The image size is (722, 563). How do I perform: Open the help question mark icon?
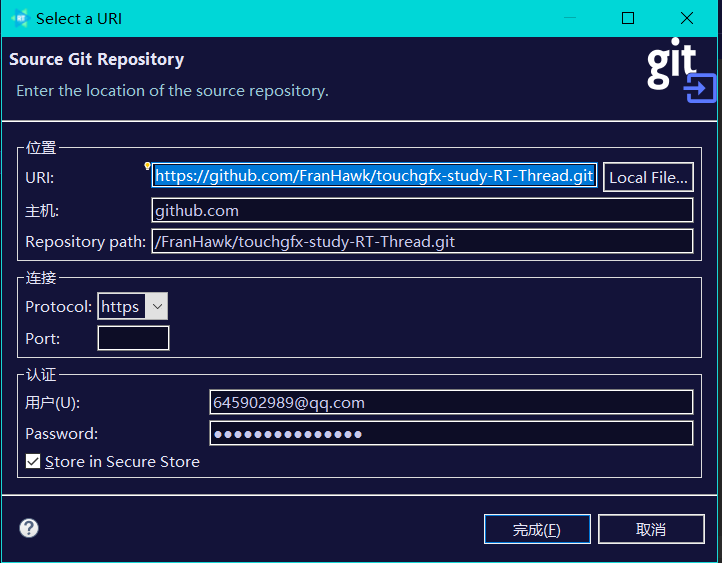(x=29, y=528)
